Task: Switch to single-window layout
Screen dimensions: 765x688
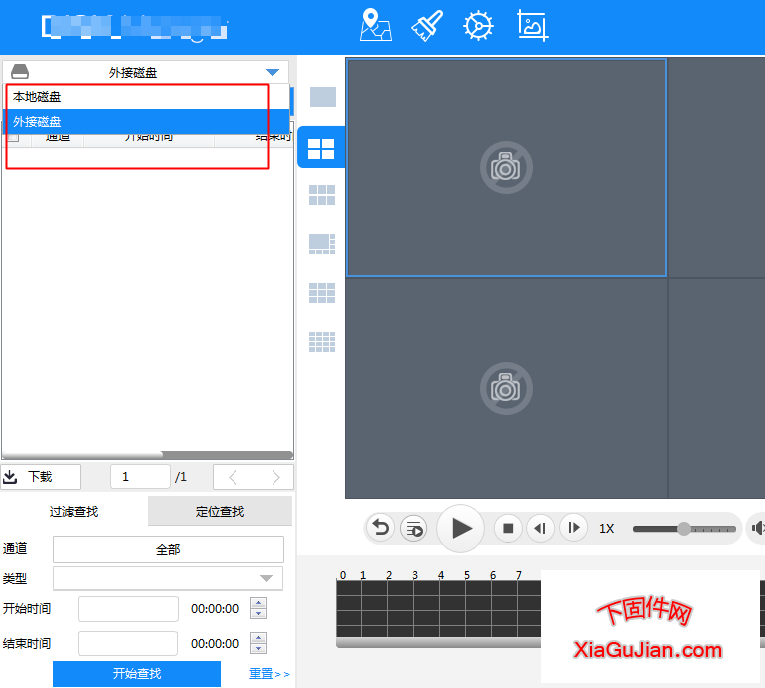Action: tap(322, 97)
